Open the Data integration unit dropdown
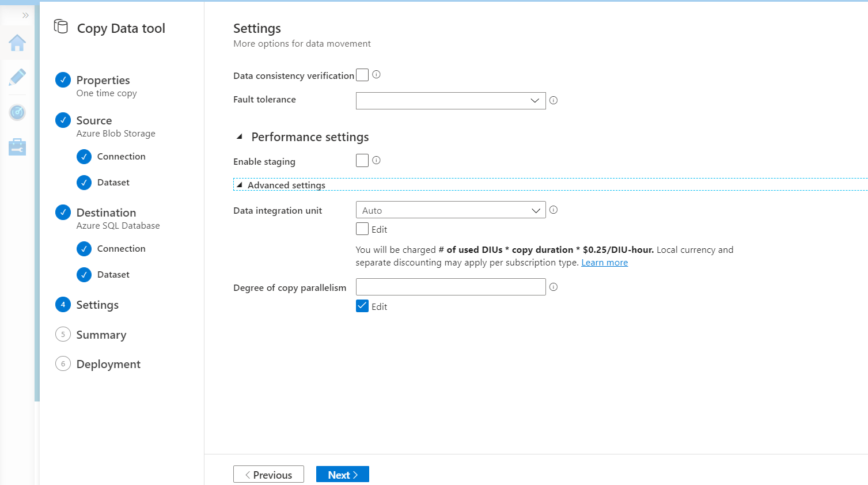This screenshot has width=868, height=485. tap(450, 210)
